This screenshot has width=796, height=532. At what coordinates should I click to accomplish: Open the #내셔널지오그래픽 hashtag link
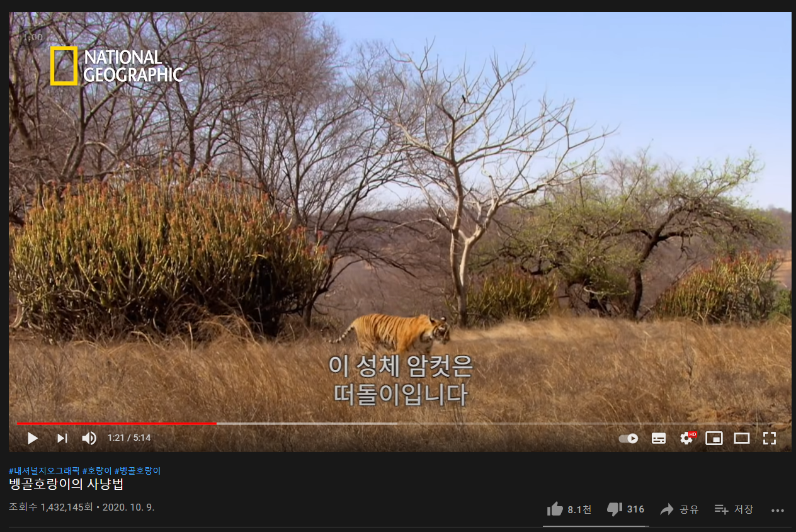(x=44, y=471)
